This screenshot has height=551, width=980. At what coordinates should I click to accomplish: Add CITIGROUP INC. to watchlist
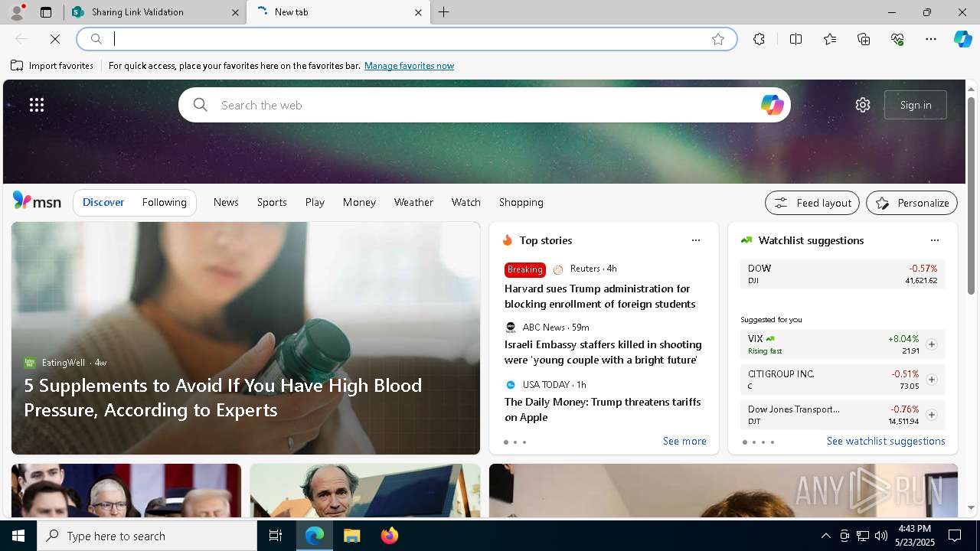[x=932, y=380]
